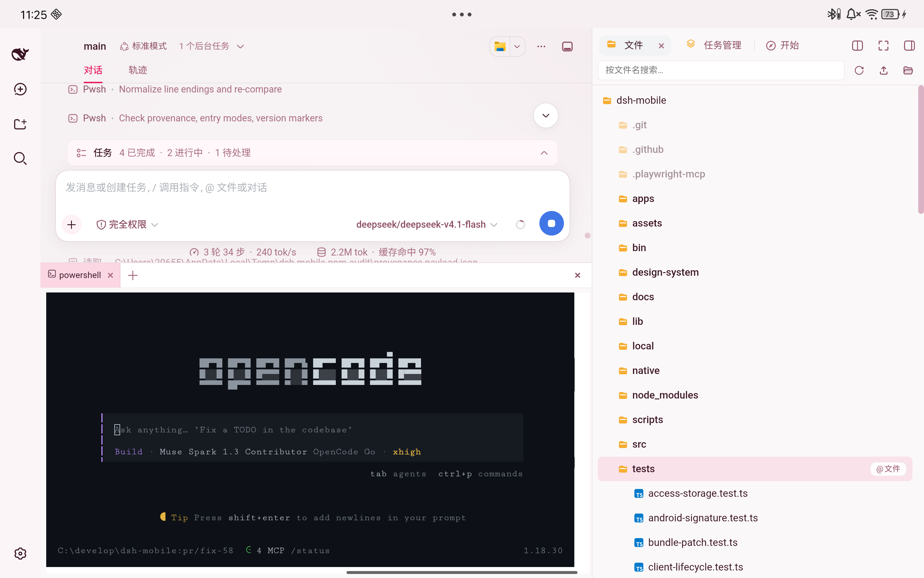Click the plus attach button in composer
924x578 pixels.
[71, 224]
